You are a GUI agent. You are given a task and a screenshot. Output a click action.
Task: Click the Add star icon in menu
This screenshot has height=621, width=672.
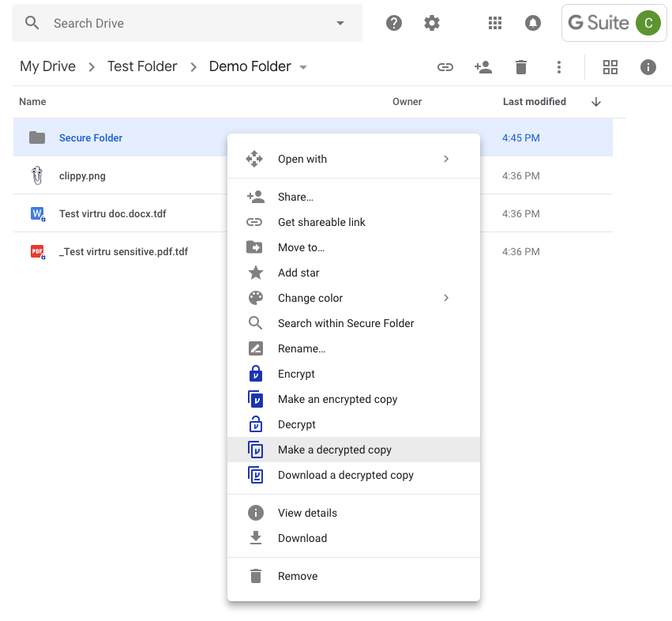(x=255, y=273)
